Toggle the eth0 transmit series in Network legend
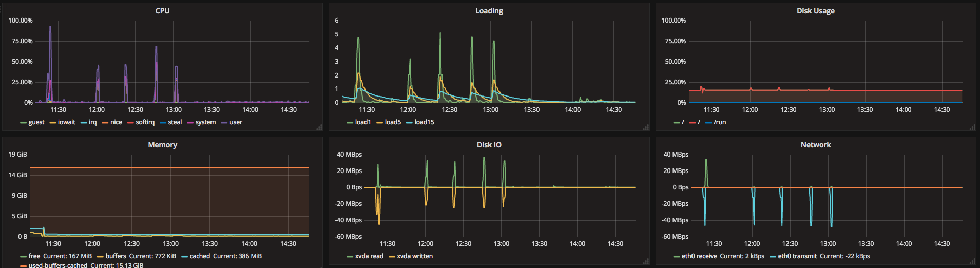This screenshot has height=268, width=980. (797, 256)
